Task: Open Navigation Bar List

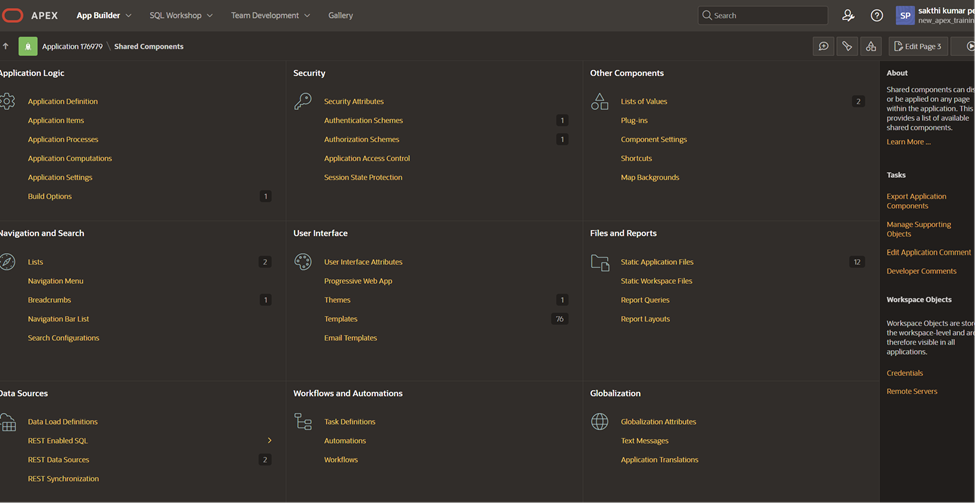Action: click(58, 319)
